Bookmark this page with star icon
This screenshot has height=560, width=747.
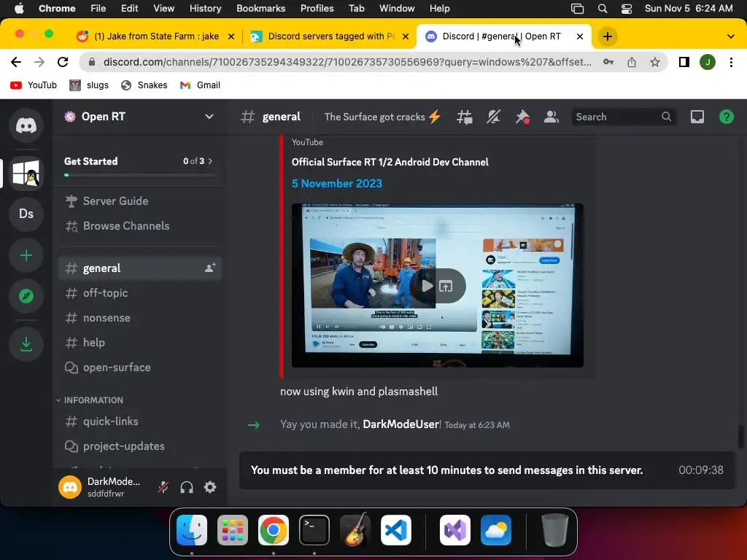click(654, 62)
